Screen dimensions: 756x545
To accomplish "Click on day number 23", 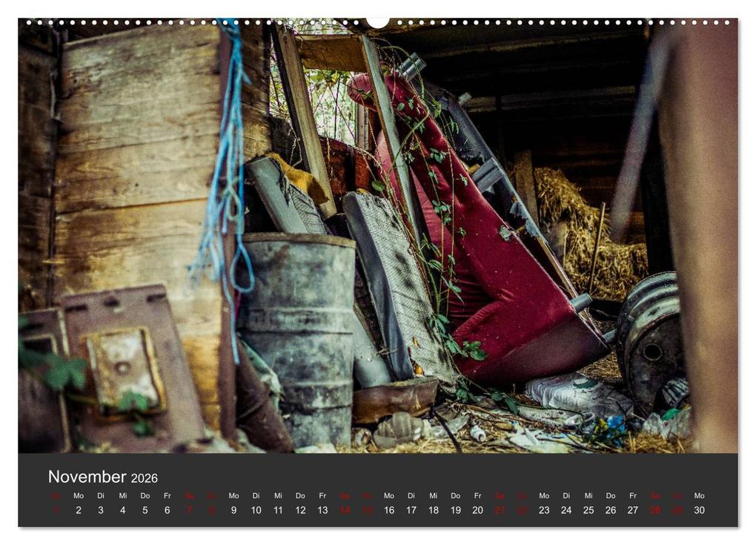I will pos(544,510).
